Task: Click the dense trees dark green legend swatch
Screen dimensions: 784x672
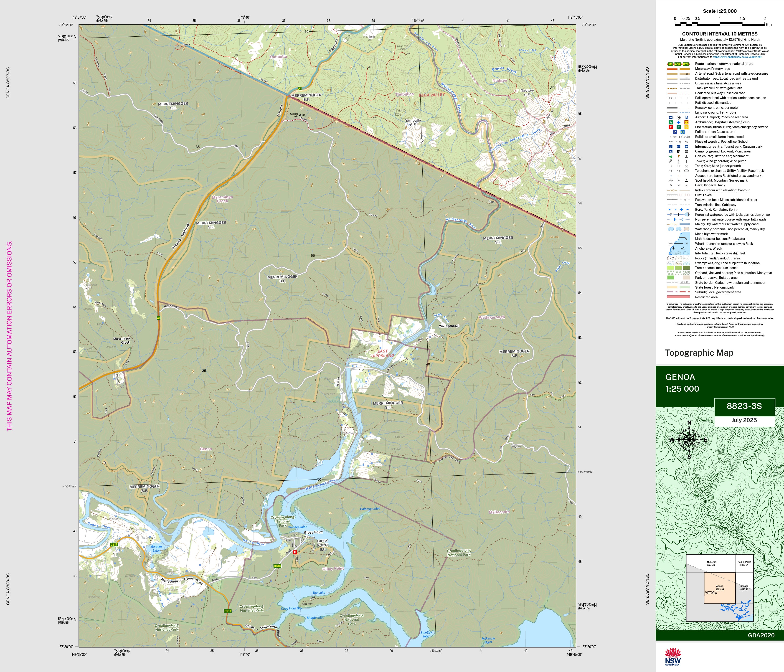Action: (686, 268)
